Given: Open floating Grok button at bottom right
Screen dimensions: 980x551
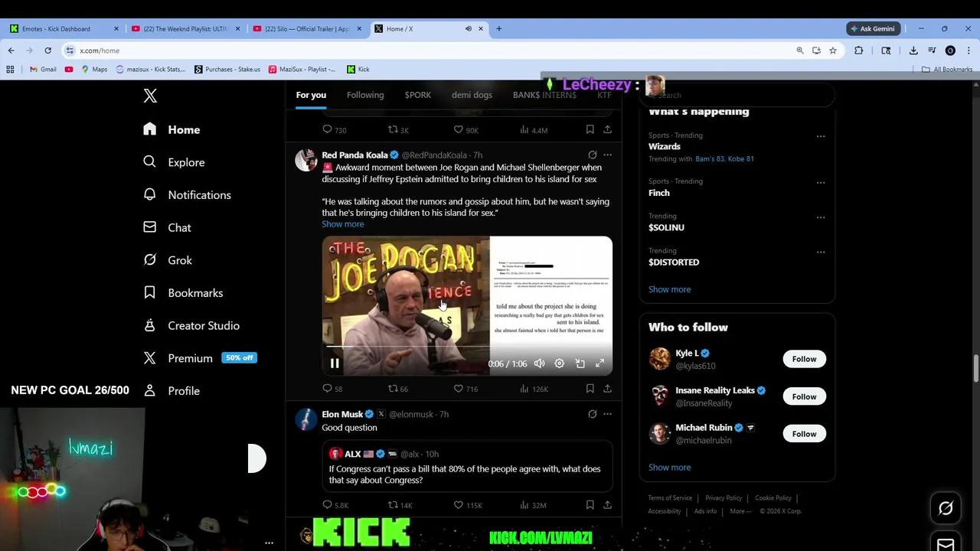Looking at the screenshot, I should click(946, 508).
